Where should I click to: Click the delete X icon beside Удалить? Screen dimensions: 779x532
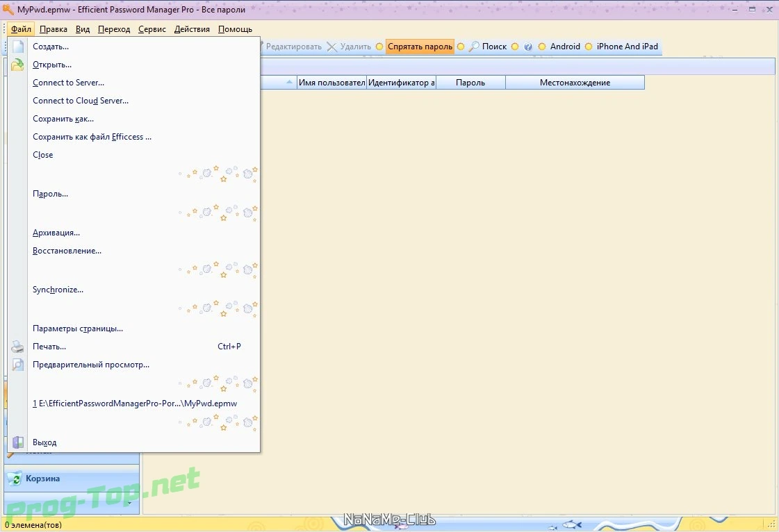click(332, 47)
